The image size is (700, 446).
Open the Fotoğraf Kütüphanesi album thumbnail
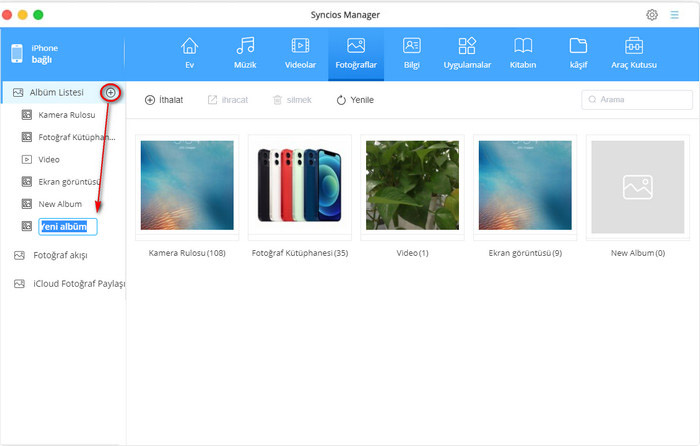300,185
